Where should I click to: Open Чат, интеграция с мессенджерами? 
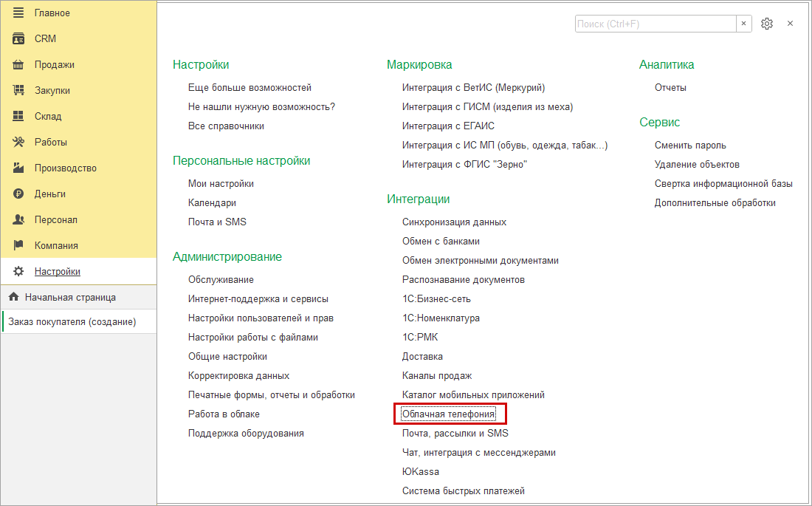click(x=478, y=452)
